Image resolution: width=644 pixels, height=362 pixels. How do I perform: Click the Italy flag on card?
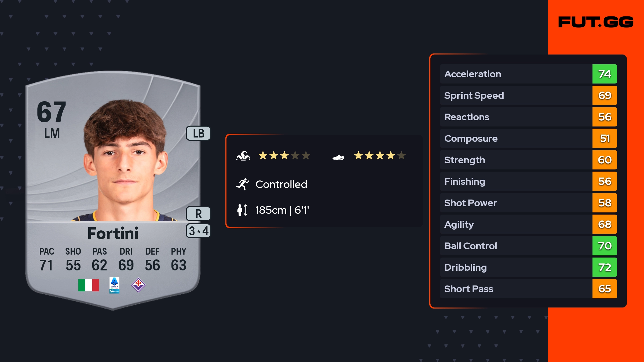(x=89, y=285)
